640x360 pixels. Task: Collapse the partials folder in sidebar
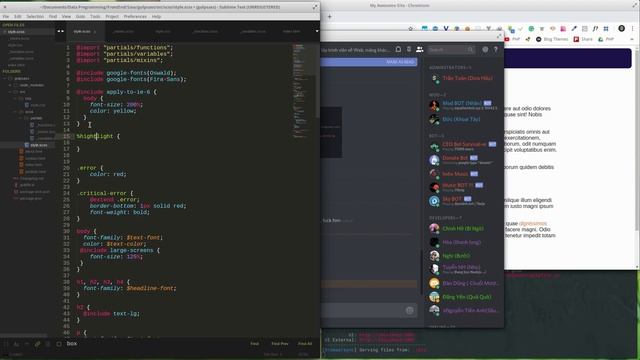click(x=21, y=118)
